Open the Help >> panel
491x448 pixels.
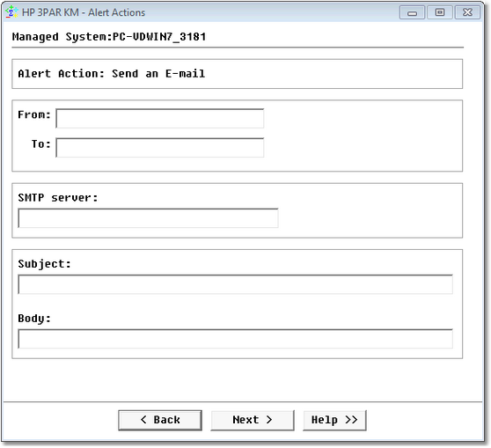334,420
